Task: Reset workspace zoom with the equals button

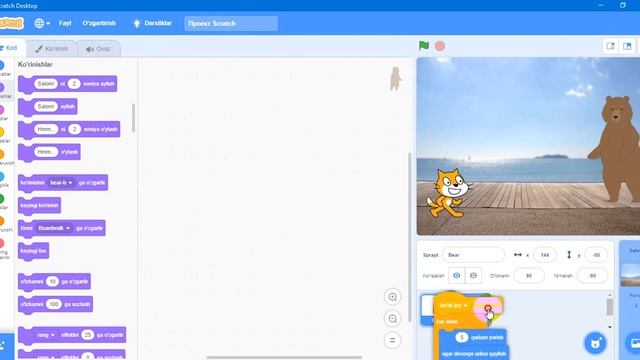Action: click(x=393, y=340)
